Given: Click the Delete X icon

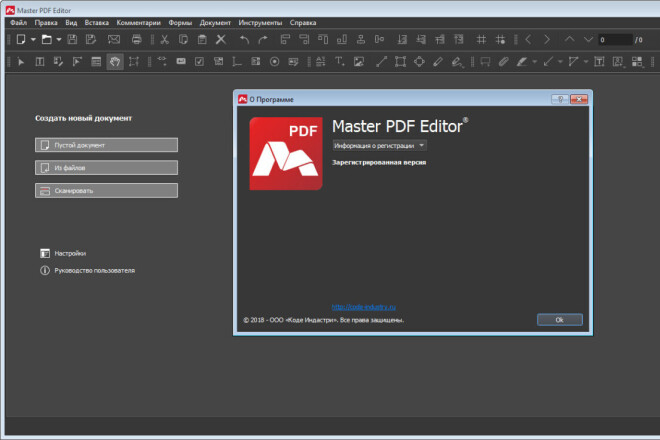Looking at the screenshot, I should 221,40.
